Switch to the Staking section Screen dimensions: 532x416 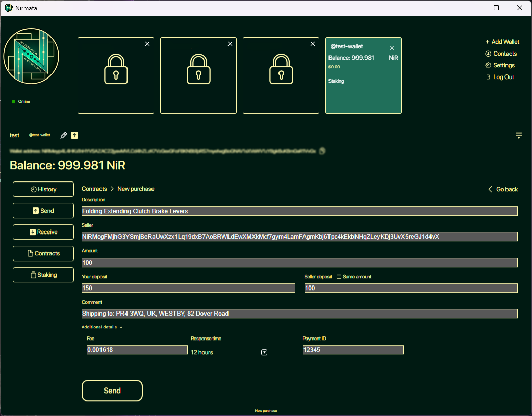[43, 275]
